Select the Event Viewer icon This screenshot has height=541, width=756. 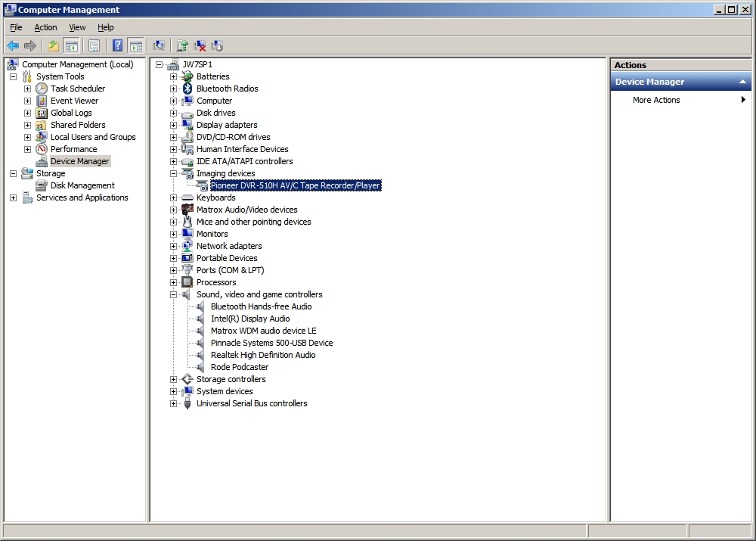(42, 101)
